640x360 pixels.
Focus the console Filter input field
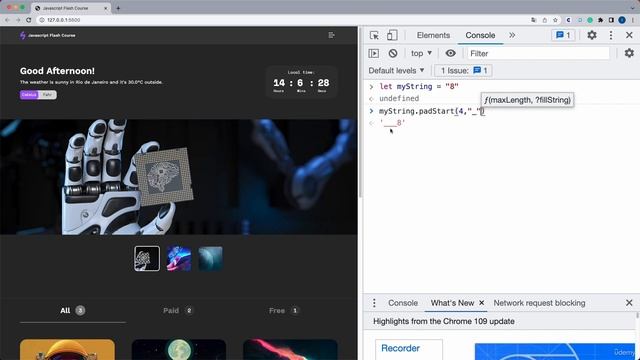(538, 53)
